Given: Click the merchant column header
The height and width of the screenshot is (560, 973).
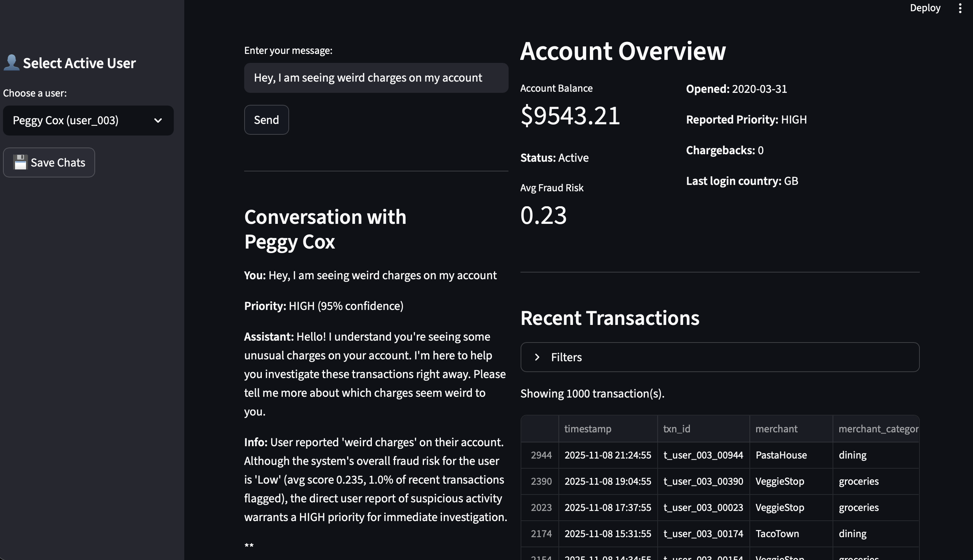Looking at the screenshot, I should [791, 429].
